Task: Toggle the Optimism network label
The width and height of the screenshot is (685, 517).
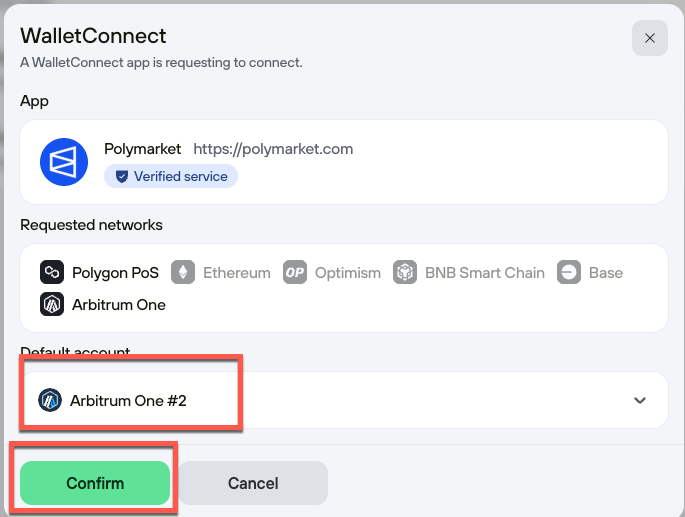Action: [348, 273]
